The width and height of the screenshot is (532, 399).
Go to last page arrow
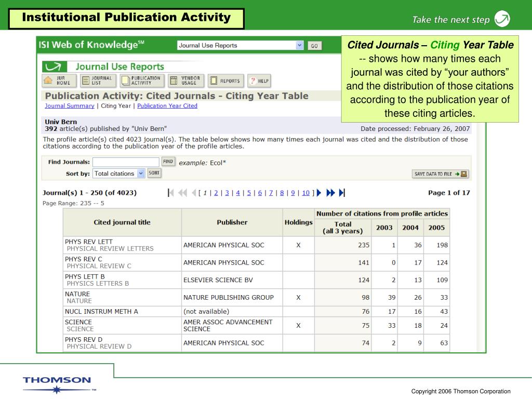click(x=342, y=193)
